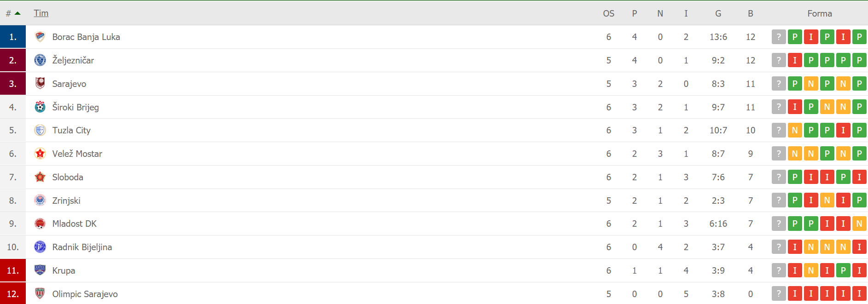Viewport: 868px width, 304px height.
Task: Click the Željezničar club crest icon
Action: click(x=40, y=60)
